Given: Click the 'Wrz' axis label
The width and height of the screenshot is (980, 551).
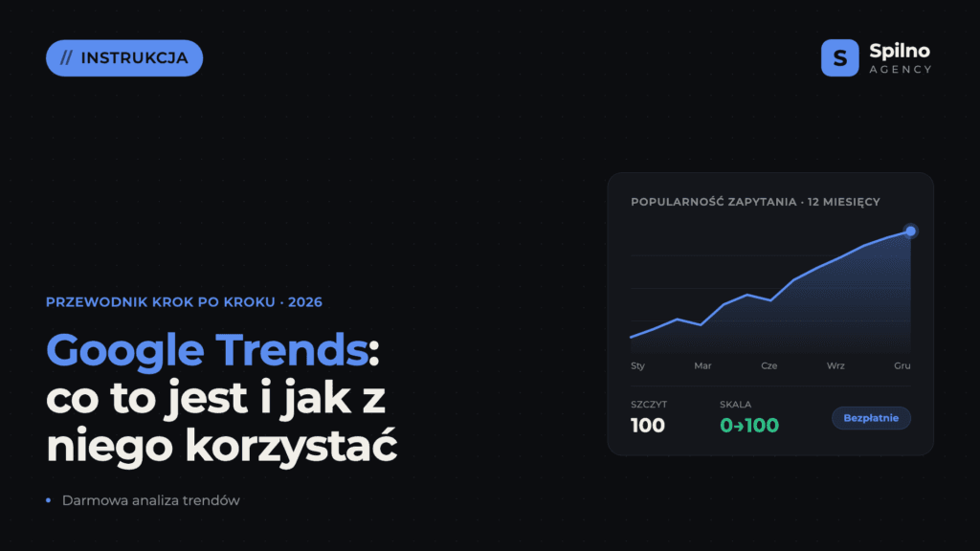Looking at the screenshot, I should [x=835, y=365].
